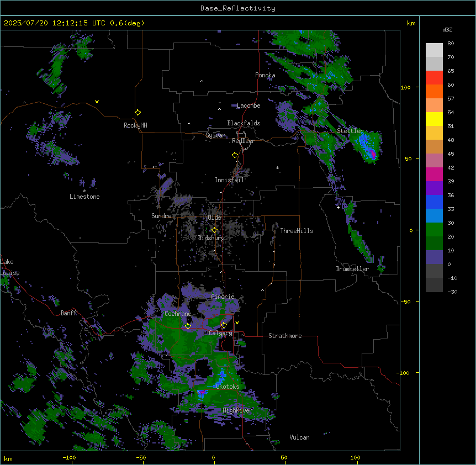
Task: Click the yellow diamond marker above RockyMH
Action: [x=138, y=113]
